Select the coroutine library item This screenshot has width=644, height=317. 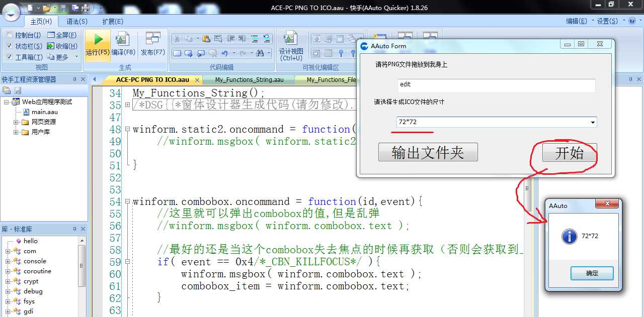[x=37, y=271]
